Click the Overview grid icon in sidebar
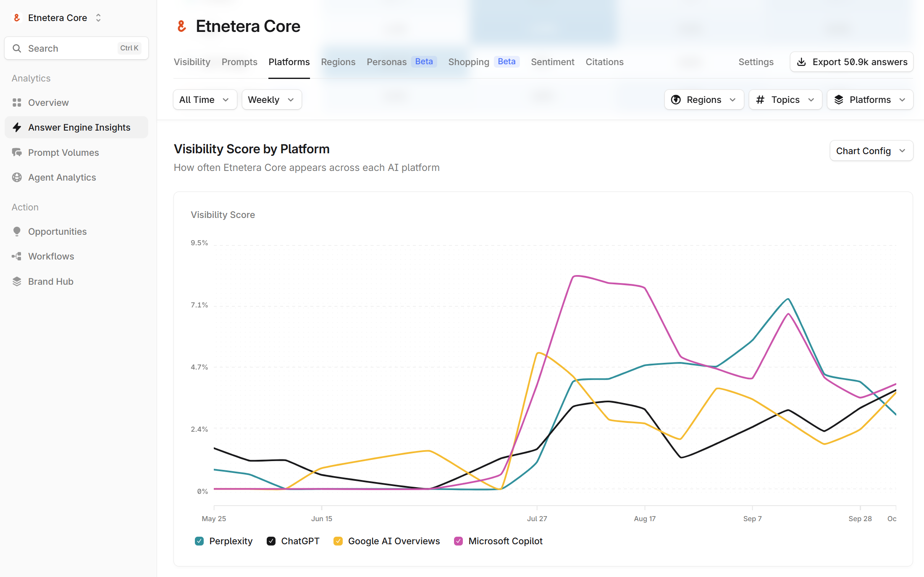Screen dimensions: 924x577 click(x=17, y=102)
